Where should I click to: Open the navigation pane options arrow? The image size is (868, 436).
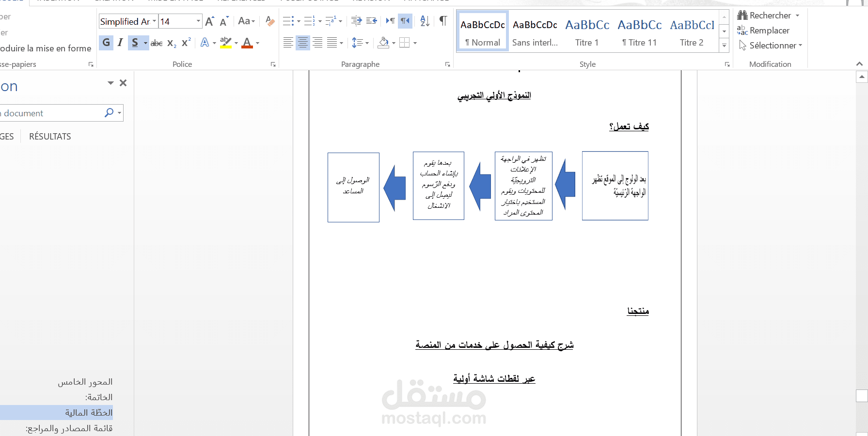pyautogui.click(x=110, y=83)
